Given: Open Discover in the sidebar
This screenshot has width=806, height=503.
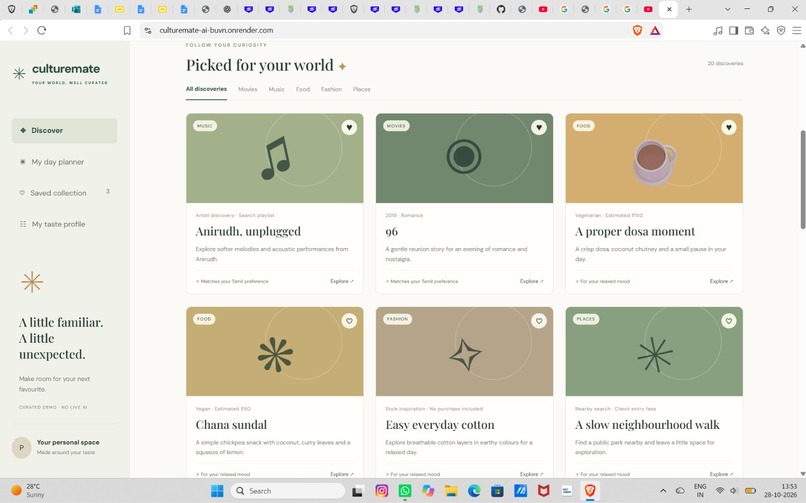Looking at the screenshot, I should tap(64, 131).
